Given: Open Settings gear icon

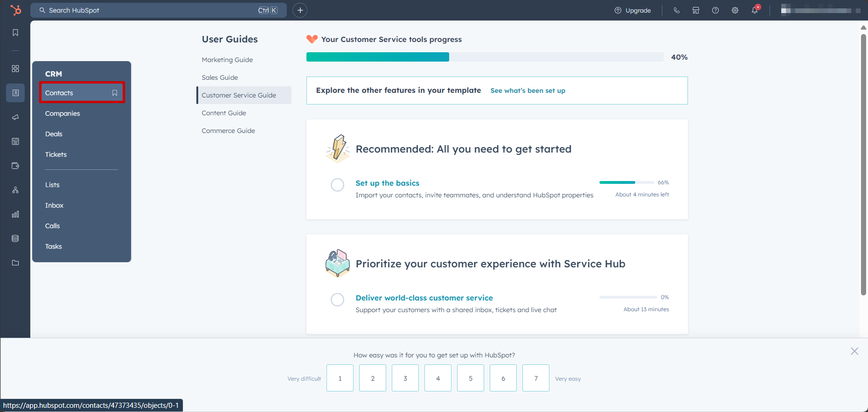Looking at the screenshot, I should (735, 10).
